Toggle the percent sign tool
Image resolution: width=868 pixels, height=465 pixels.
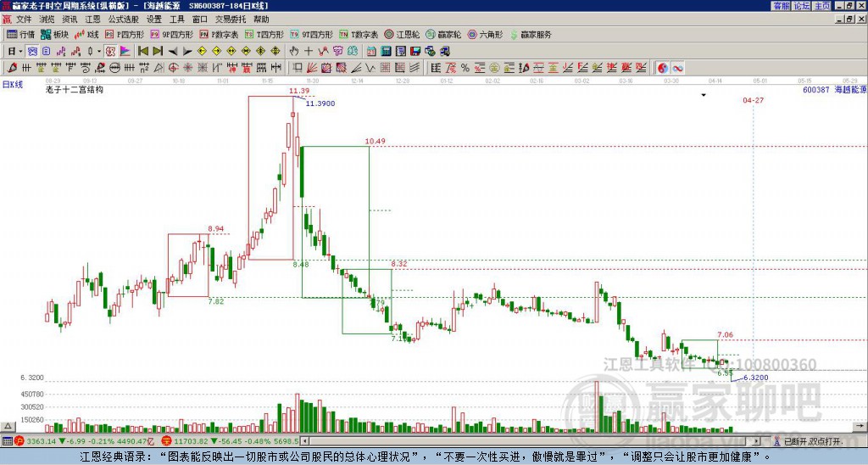465,67
